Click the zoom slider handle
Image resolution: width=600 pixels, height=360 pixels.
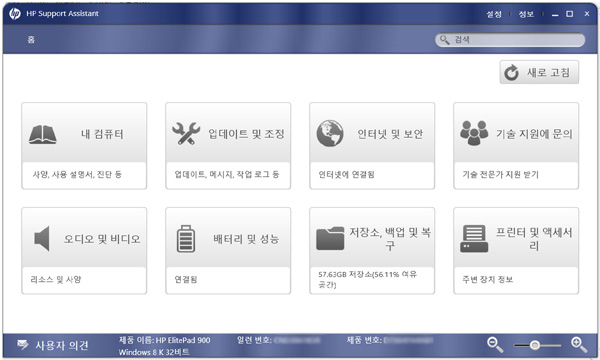pos(535,345)
